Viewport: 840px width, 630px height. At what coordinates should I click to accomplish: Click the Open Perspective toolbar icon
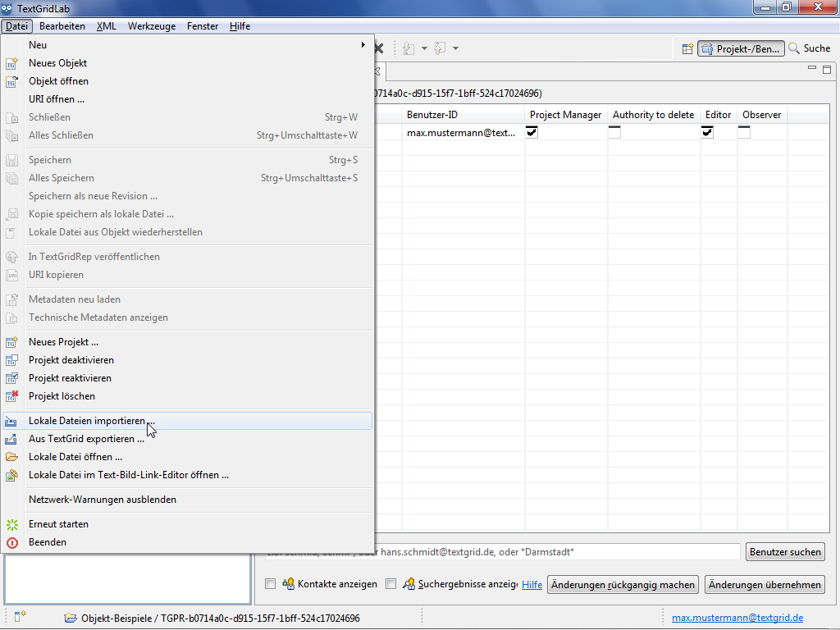[687, 48]
